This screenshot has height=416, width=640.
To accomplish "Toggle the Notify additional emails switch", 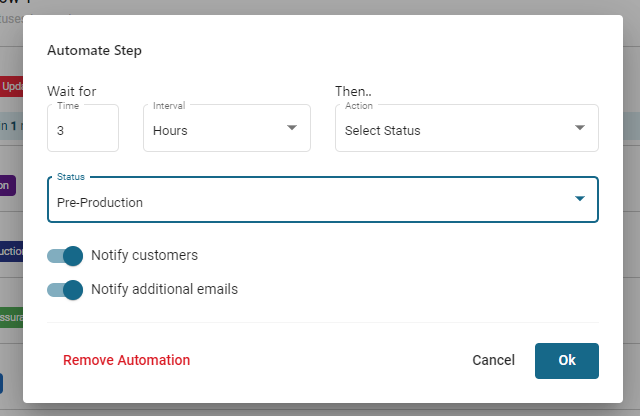I will 65,290.
